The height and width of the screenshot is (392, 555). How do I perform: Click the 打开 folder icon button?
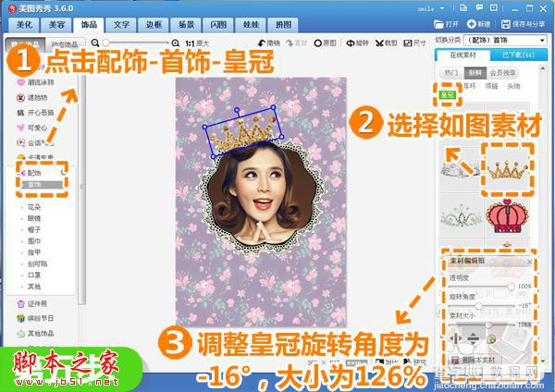[x=446, y=24]
